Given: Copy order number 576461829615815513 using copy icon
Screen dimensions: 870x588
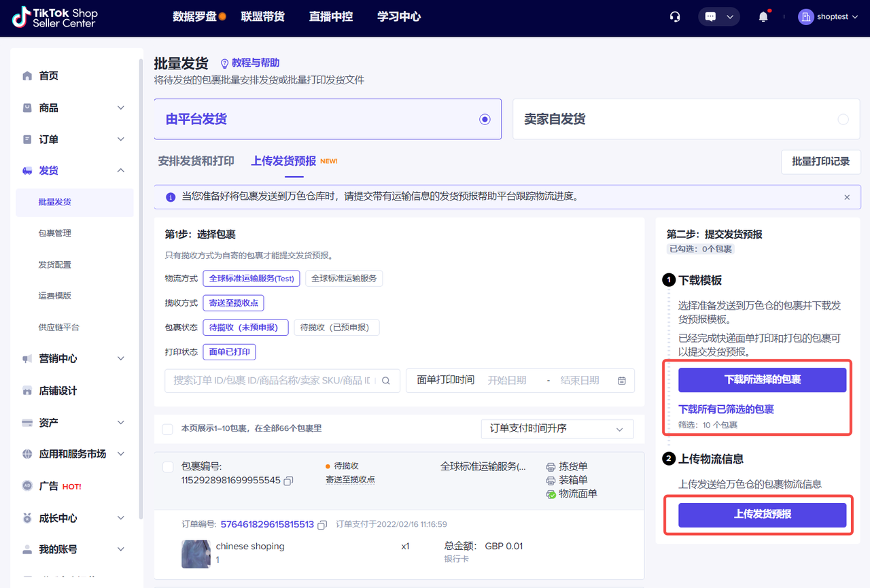Looking at the screenshot, I should click(322, 525).
